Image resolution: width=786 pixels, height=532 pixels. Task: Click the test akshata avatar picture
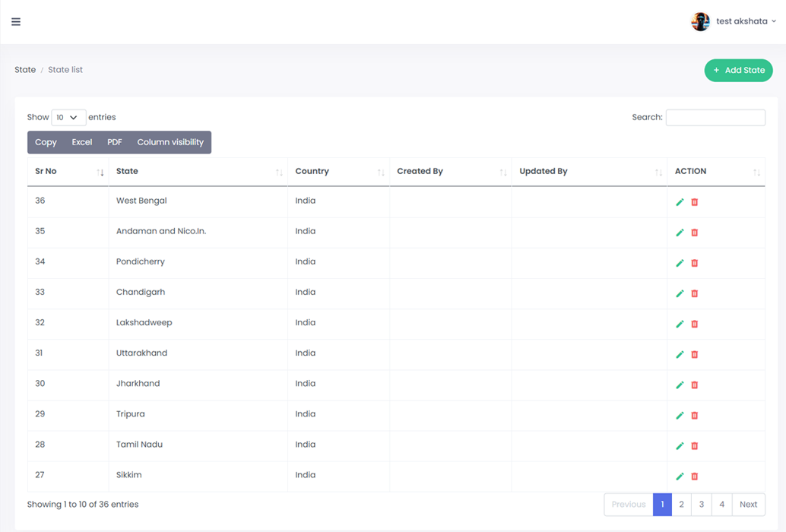click(700, 21)
